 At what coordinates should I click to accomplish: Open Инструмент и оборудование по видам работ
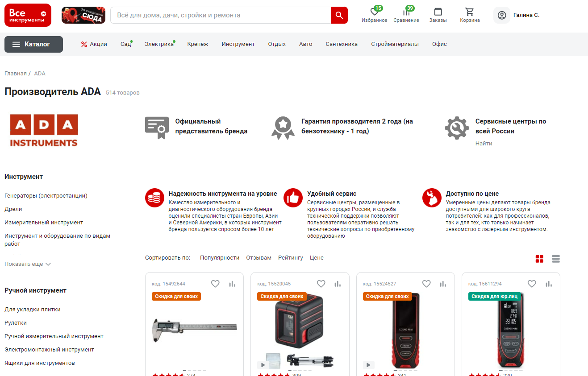(x=57, y=240)
